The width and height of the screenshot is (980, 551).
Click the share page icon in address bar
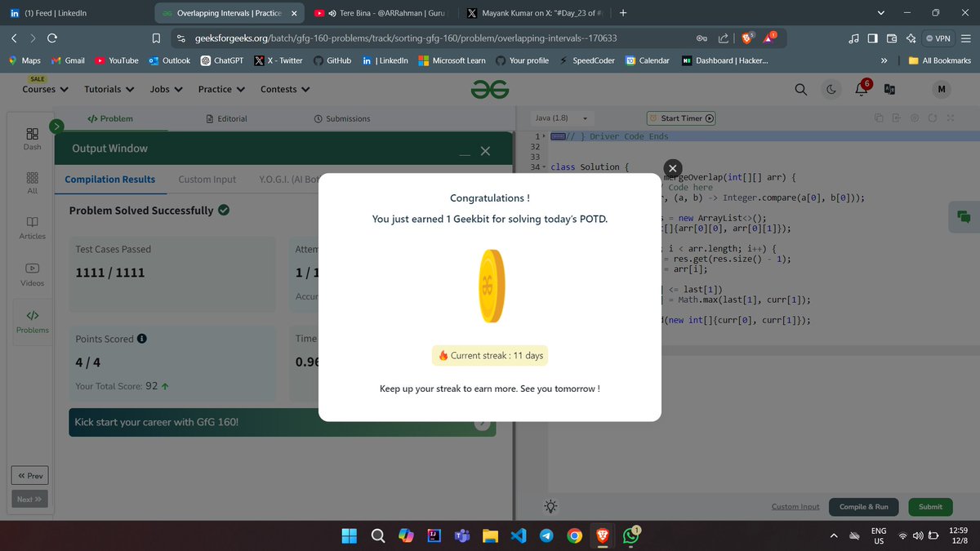point(724,38)
